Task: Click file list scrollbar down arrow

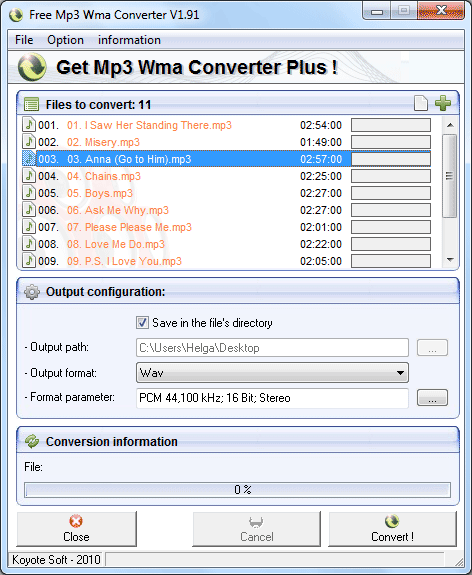Action: (450, 260)
